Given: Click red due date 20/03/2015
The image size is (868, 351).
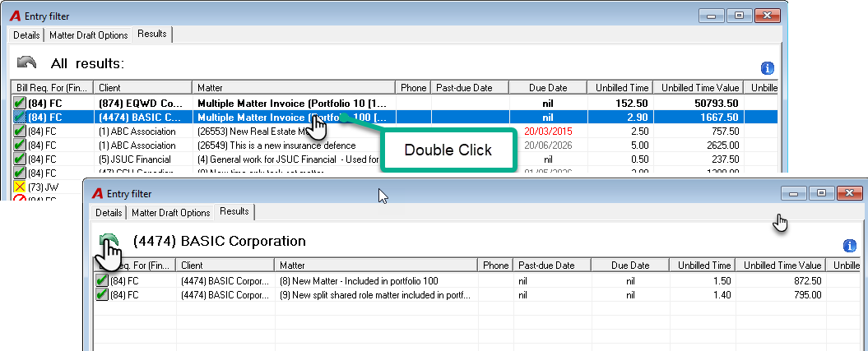Looking at the screenshot, I should (x=548, y=132).
